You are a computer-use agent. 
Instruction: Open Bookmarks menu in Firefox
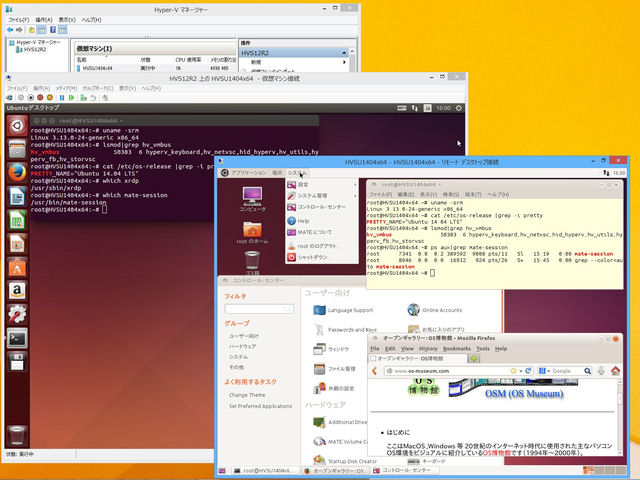pos(457,349)
